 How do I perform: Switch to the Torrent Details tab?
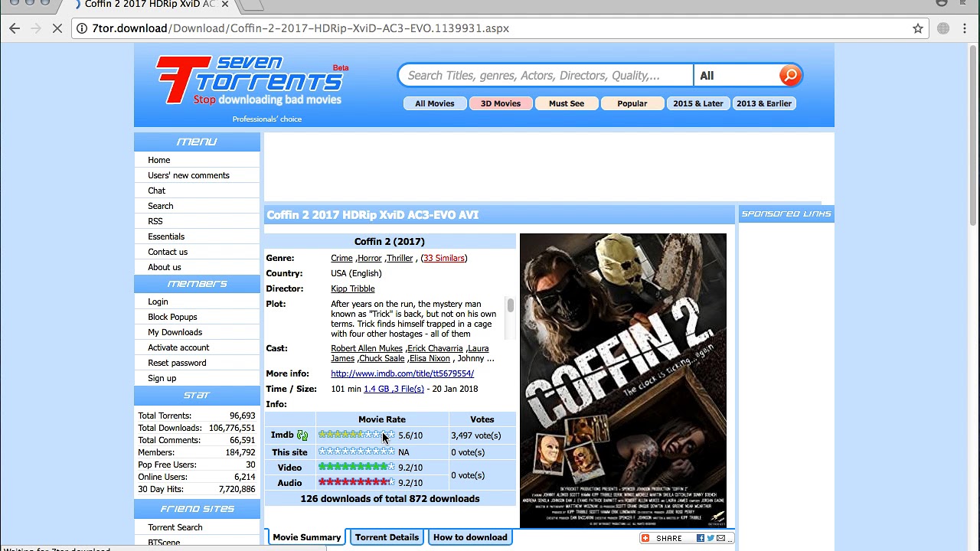tap(387, 537)
